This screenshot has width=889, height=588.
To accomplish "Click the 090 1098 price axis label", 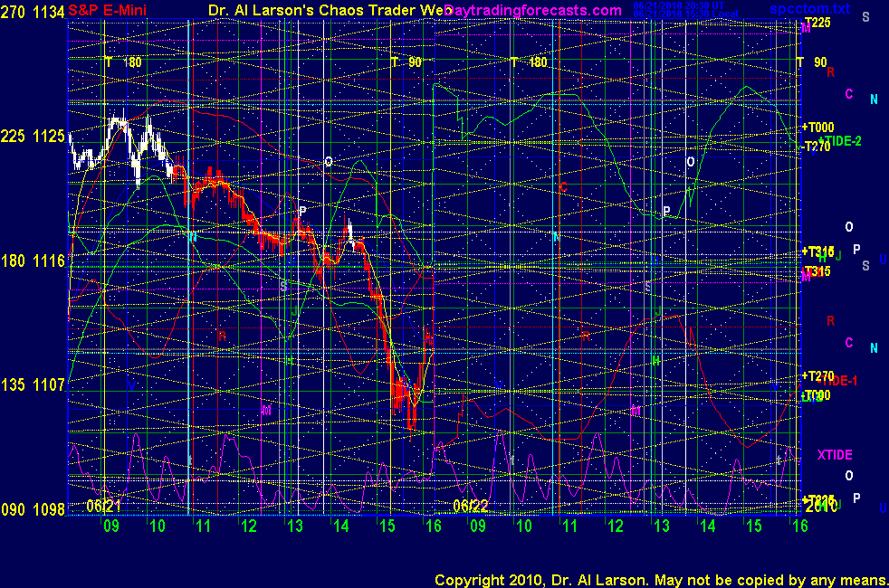I will click(x=33, y=509).
